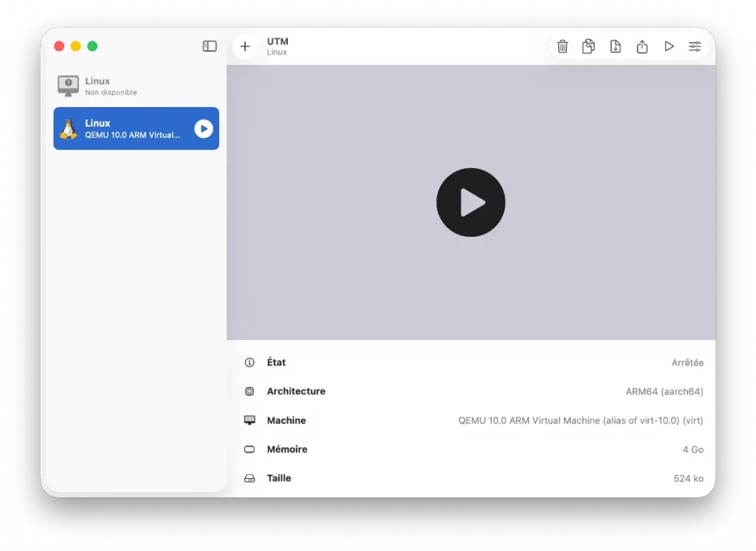The image size is (756, 551).
Task: Select the unavailable Linux VM in the sidebar
Action: [x=136, y=86]
